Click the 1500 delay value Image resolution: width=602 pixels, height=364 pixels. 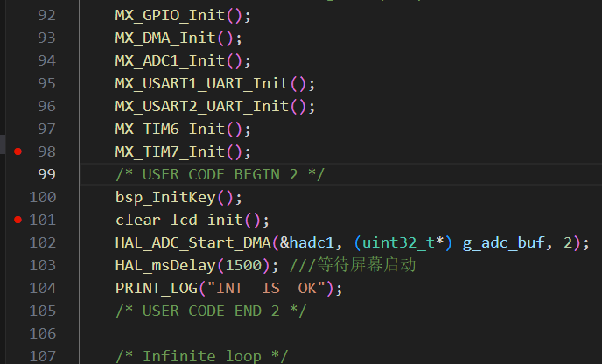tap(243, 265)
